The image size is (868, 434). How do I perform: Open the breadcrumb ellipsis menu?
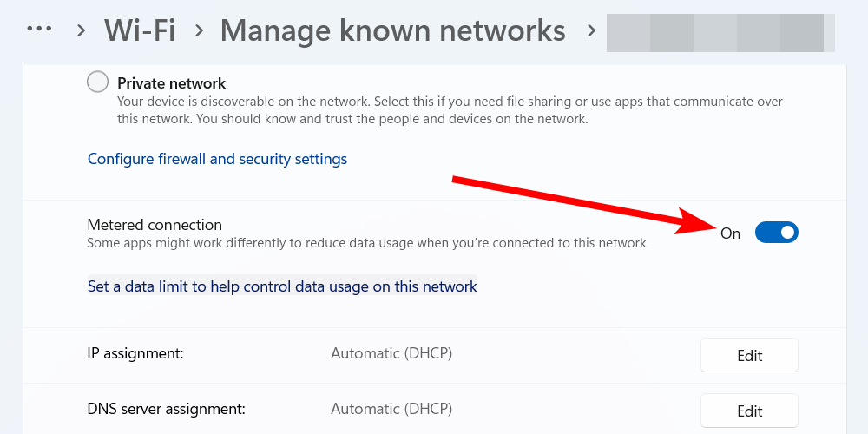40,30
